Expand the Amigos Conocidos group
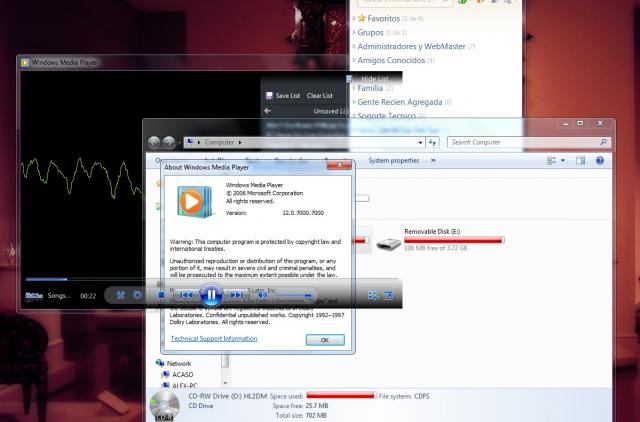This screenshot has height=422, width=640. (x=353, y=60)
